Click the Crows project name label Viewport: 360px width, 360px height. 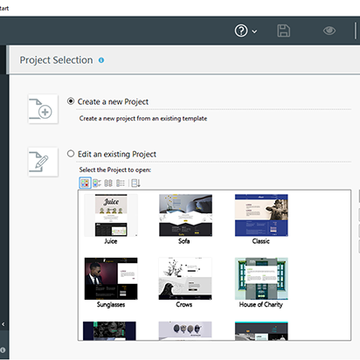tap(184, 305)
